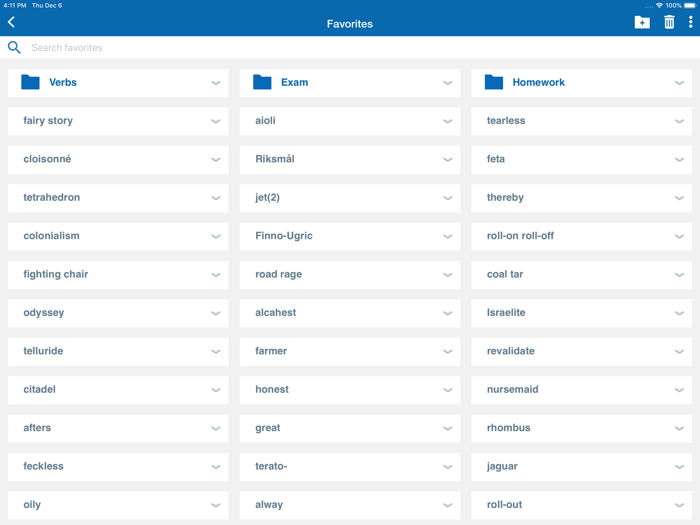Open the afters favorite
This screenshot has height=525, width=700.
tap(118, 428)
